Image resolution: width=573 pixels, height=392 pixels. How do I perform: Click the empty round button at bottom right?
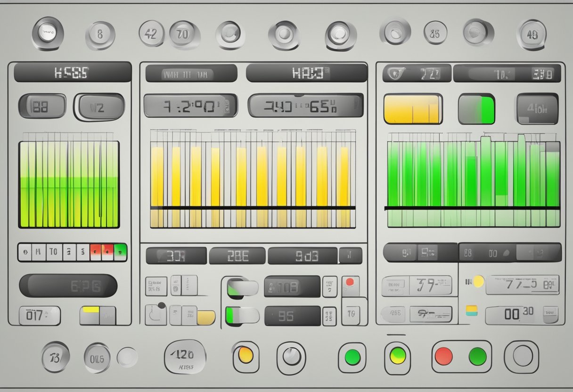click(x=522, y=356)
